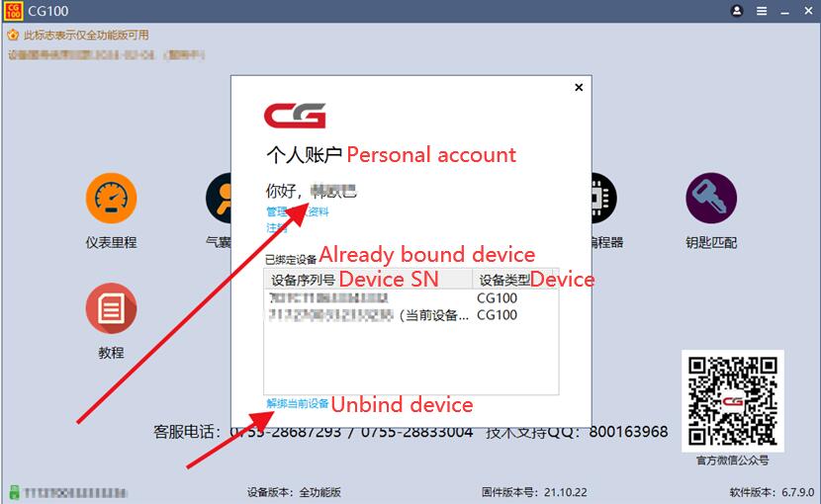821x504 pixels.
Task: Select the current device (当前设备) row
Action: 411,315
